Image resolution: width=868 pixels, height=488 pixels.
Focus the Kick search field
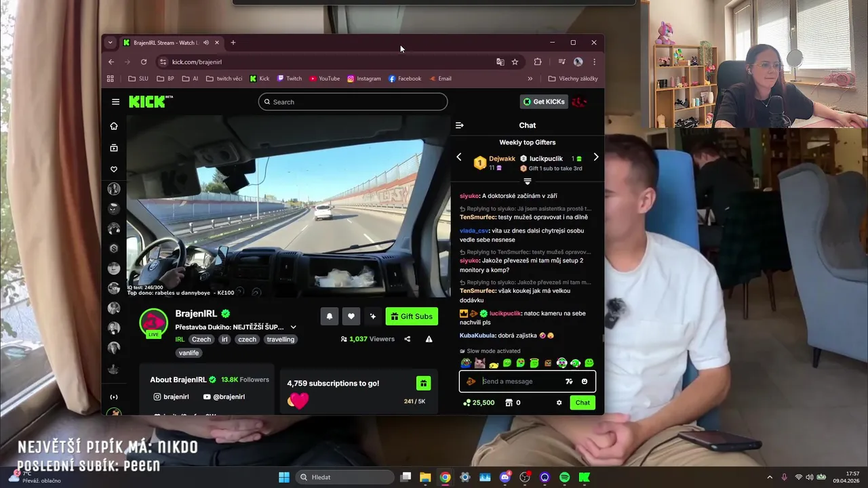coord(353,102)
